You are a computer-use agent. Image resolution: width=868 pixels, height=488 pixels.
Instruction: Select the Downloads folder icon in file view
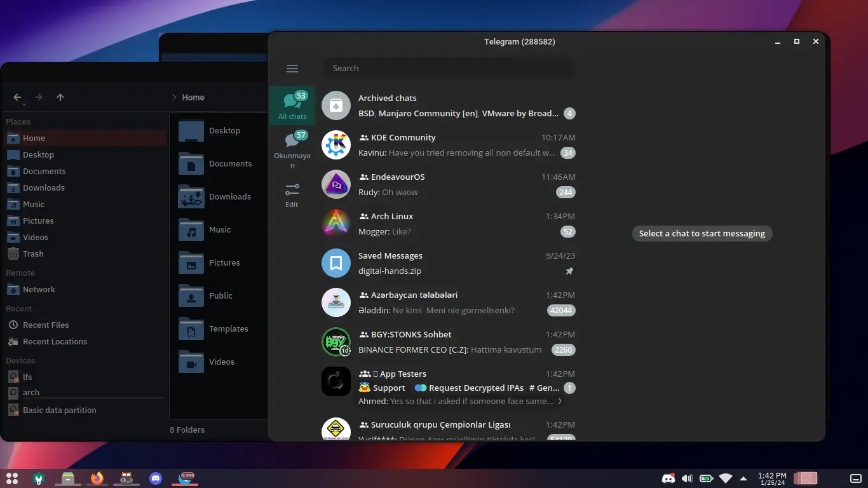tap(191, 196)
